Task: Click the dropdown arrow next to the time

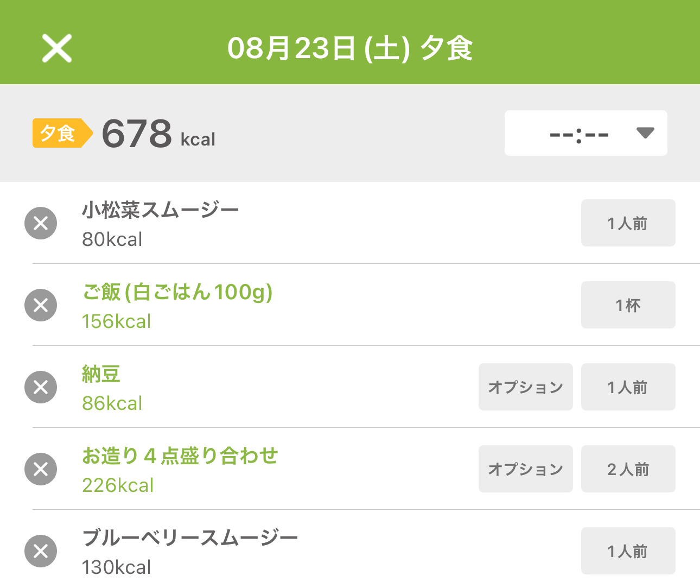Action: (645, 133)
